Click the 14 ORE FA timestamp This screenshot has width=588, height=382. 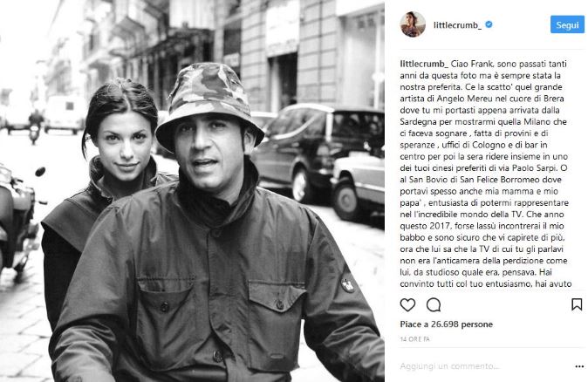click(x=414, y=339)
